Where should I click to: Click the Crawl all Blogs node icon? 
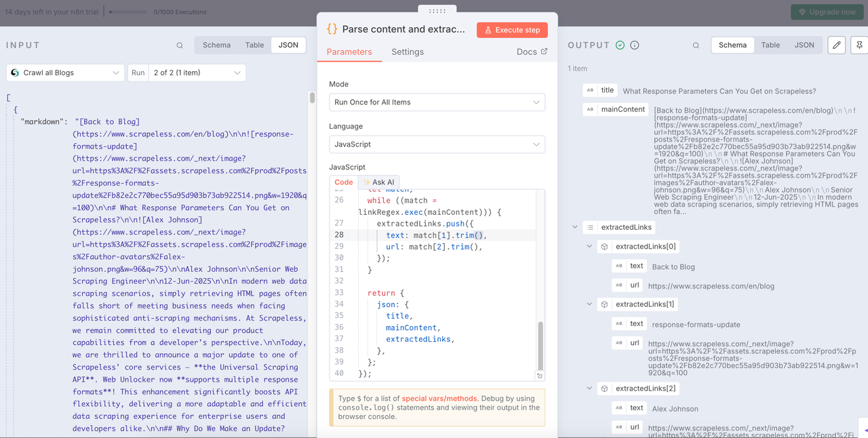(x=15, y=73)
